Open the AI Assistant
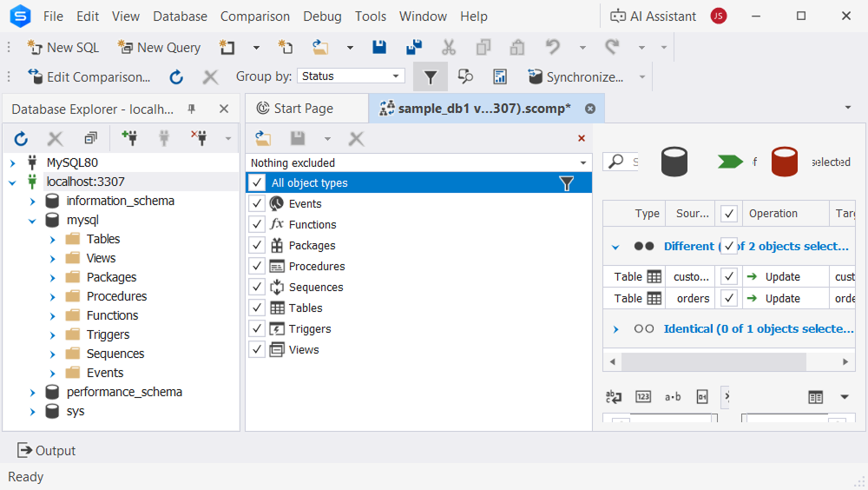The width and height of the screenshot is (868, 490). tap(653, 17)
